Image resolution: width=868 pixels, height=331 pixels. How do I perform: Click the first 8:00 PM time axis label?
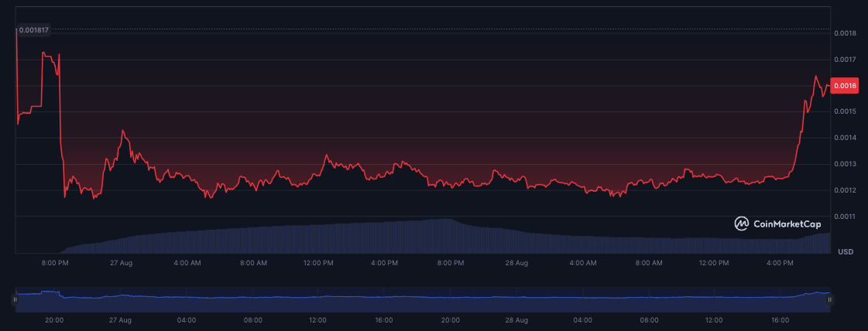pyautogui.click(x=56, y=263)
